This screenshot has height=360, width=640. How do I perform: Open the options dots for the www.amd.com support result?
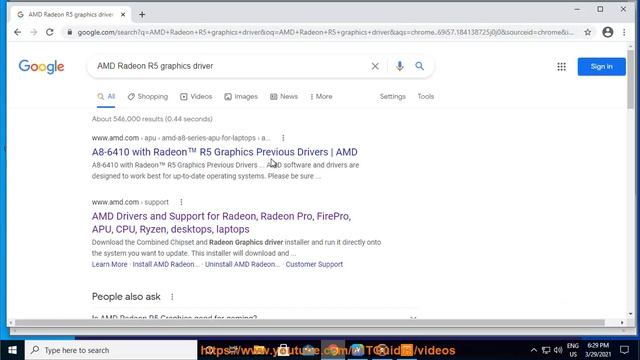[181, 202]
